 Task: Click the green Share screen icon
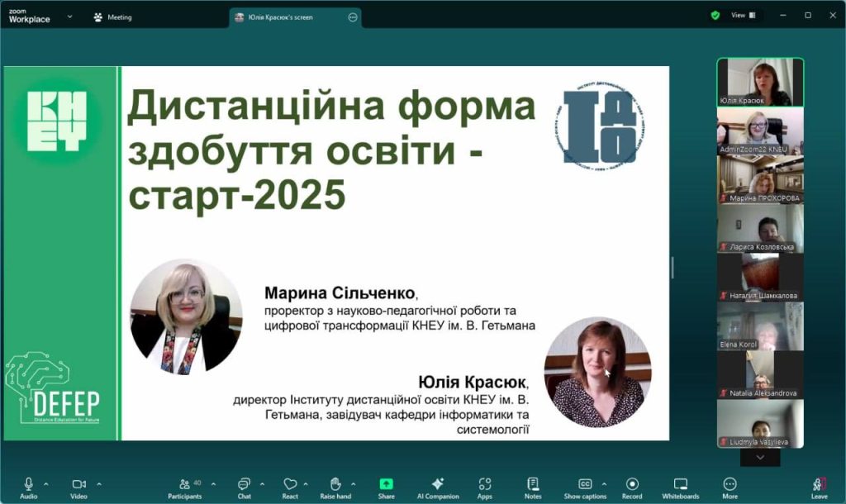point(386,485)
